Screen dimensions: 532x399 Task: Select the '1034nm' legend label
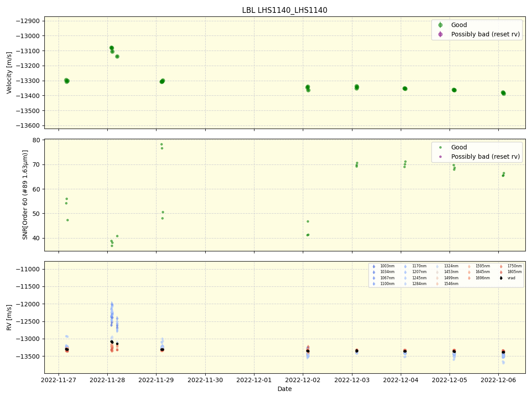[387, 272]
